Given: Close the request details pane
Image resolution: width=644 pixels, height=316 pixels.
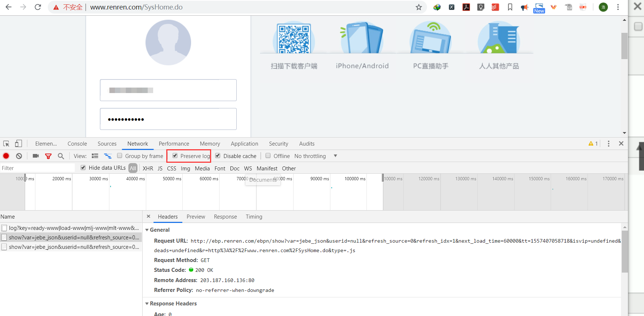Looking at the screenshot, I should 148,216.
